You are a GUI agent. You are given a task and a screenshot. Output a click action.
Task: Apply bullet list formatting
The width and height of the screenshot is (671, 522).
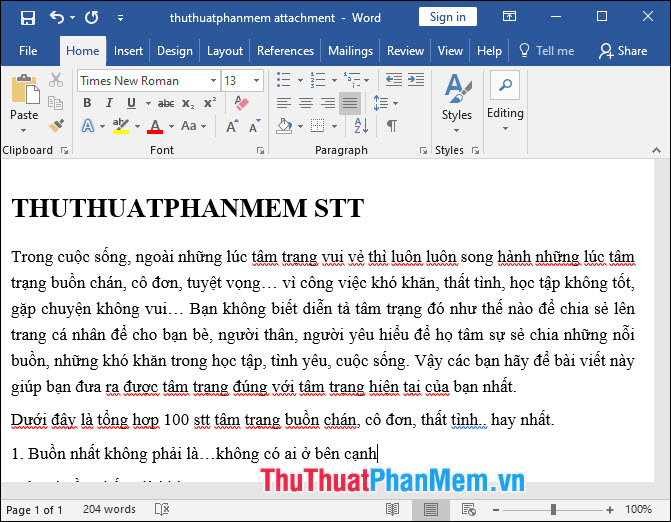point(284,80)
